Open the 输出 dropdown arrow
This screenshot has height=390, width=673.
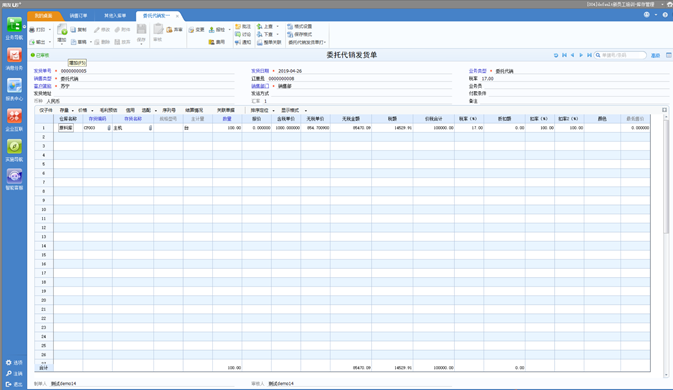(x=50, y=42)
